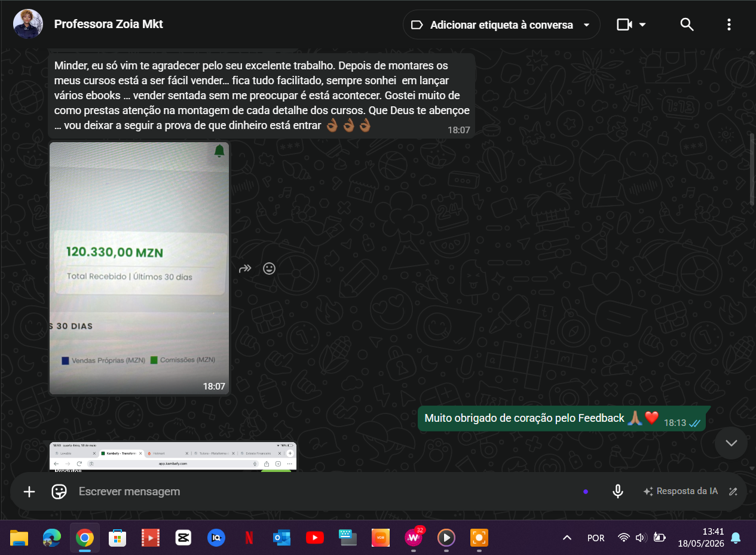The height and width of the screenshot is (555, 756).
Task: Record voice message with microphone icon
Action: click(x=618, y=492)
